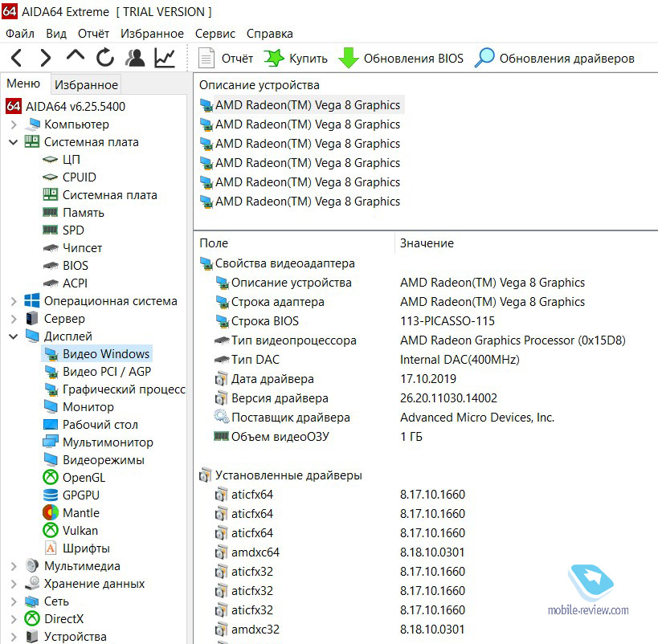Image resolution: width=658 pixels, height=644 pixels.
Task: Expand the Сеть tree node
Action: coord(14,601)
